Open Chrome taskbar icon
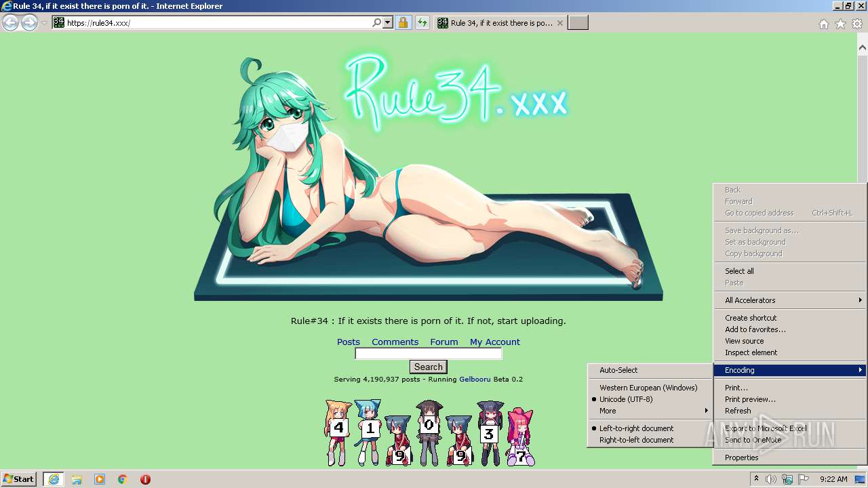The image size is (868, 488). (123, 479)
